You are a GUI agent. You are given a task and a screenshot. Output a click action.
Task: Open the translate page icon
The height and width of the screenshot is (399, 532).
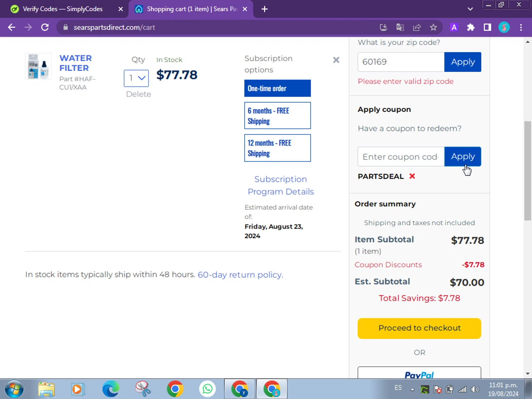click(x=400, y=27)
